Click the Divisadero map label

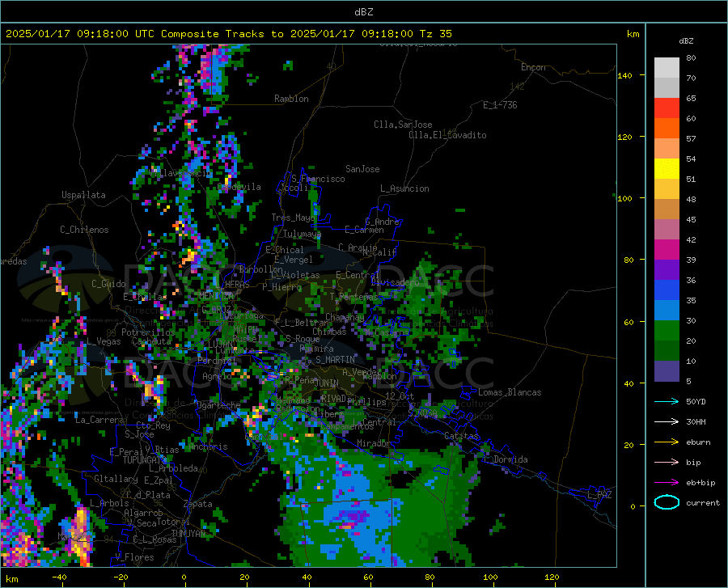395,282
